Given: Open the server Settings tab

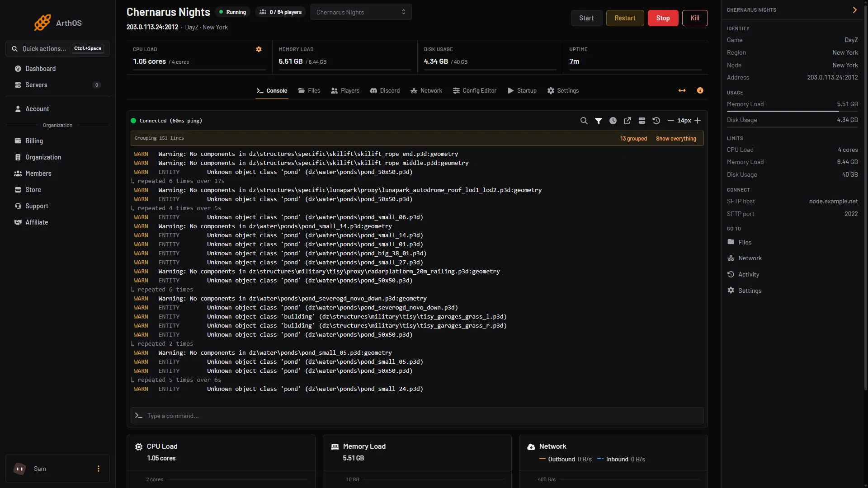Looking at the screenshot, I should coord(563,91).
